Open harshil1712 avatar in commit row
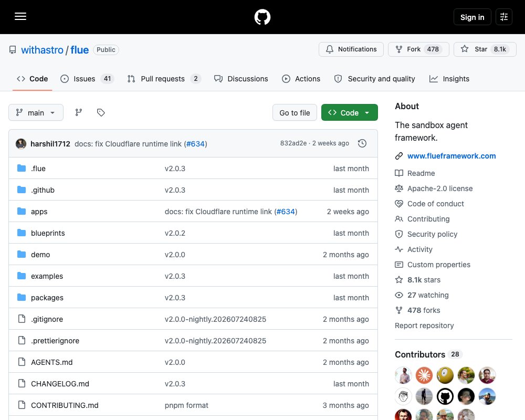The width and height of the screenshot is (525, 420). (21, 144)
